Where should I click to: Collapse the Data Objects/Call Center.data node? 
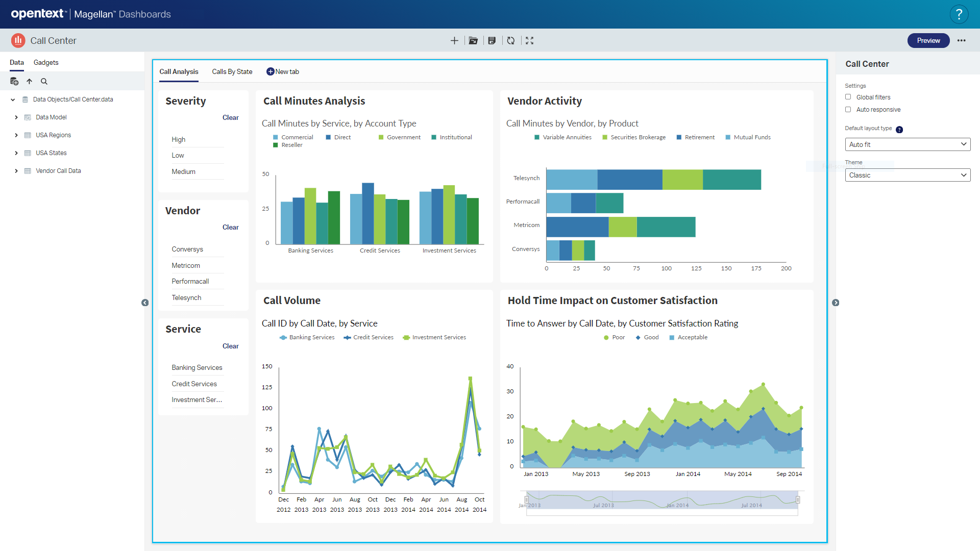pyautogui.click(x=13, y=99)
